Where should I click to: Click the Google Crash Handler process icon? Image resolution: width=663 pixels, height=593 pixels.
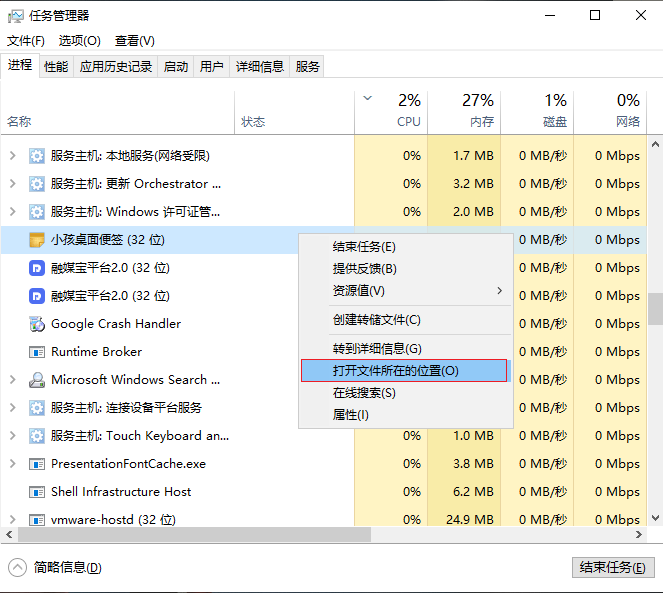coord(36,324)
